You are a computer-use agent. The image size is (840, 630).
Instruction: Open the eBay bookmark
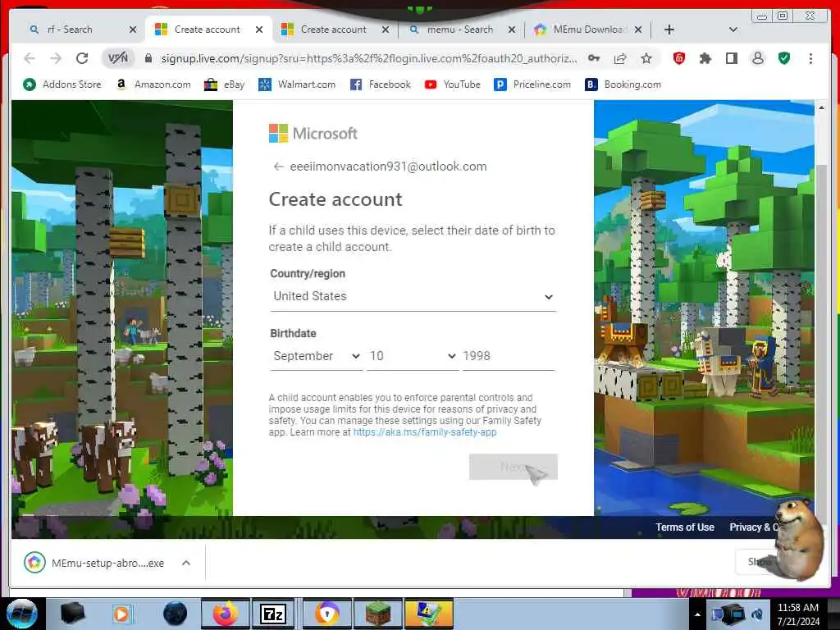click(225, 84)
